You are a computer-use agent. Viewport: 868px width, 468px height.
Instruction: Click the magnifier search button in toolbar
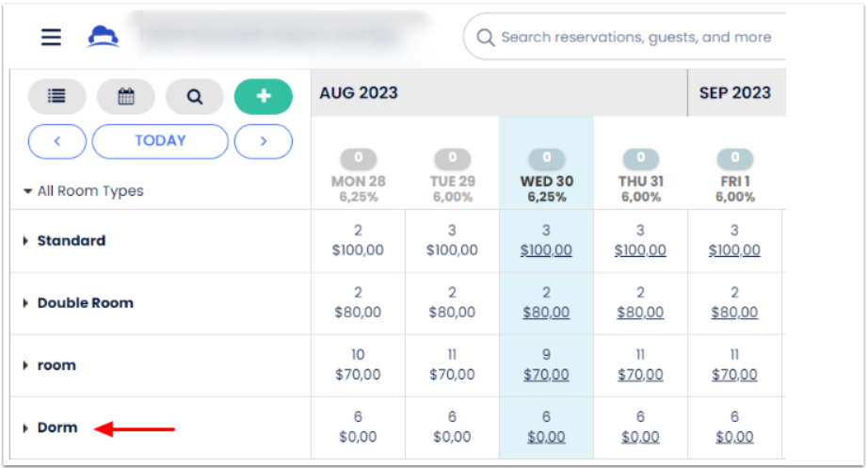click(195, 96)
